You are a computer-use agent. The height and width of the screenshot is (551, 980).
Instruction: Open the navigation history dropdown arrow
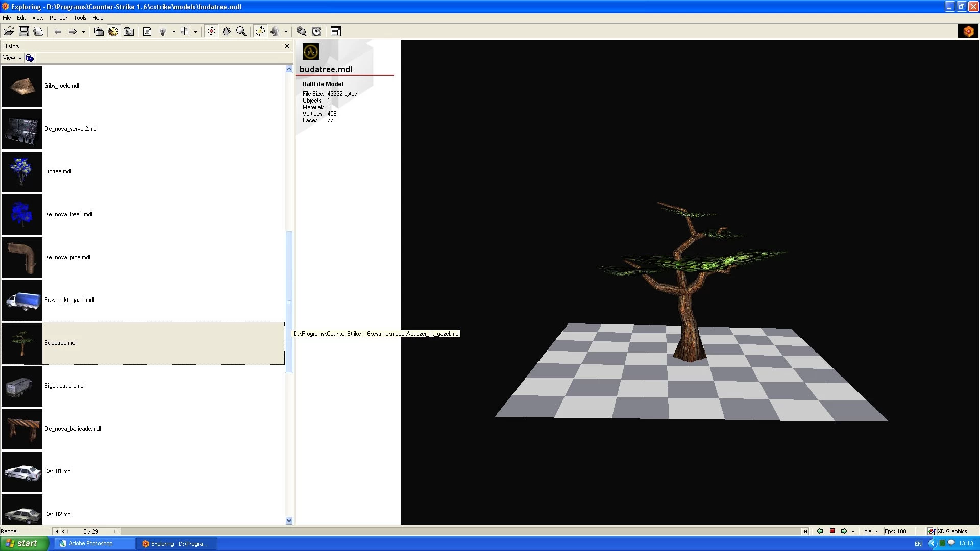pos(83,32)
